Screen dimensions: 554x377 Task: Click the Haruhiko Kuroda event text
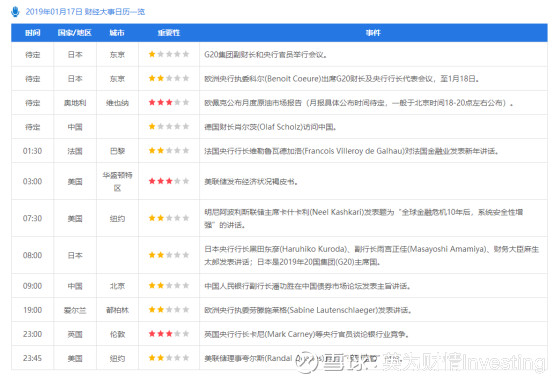[x=372, y=255]
